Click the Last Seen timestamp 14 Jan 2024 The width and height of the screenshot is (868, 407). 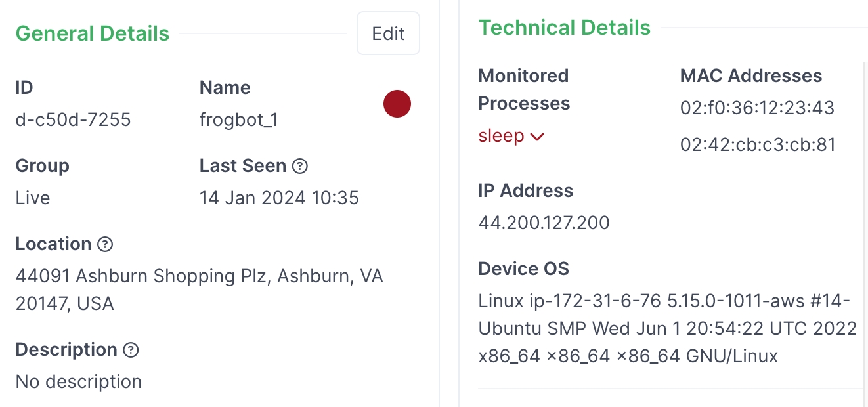pos(279,198)
